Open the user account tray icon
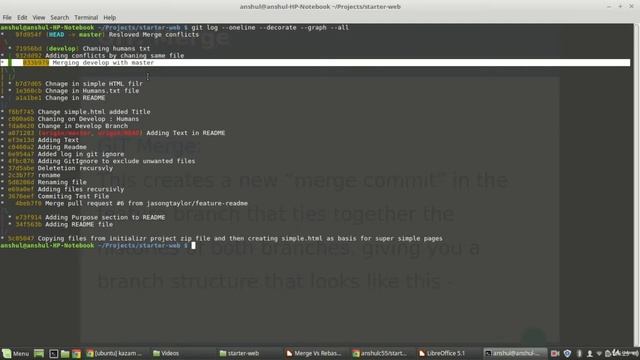640x360 pixels. point(589,353)
